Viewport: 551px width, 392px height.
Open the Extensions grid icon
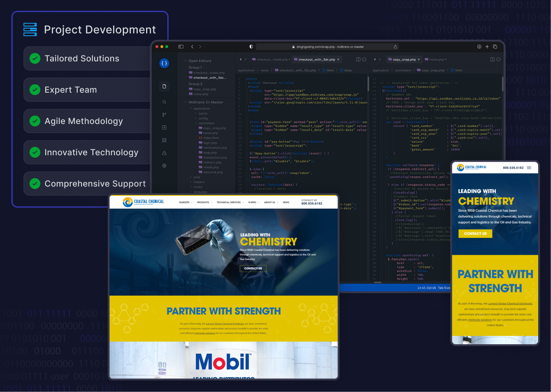164,140
